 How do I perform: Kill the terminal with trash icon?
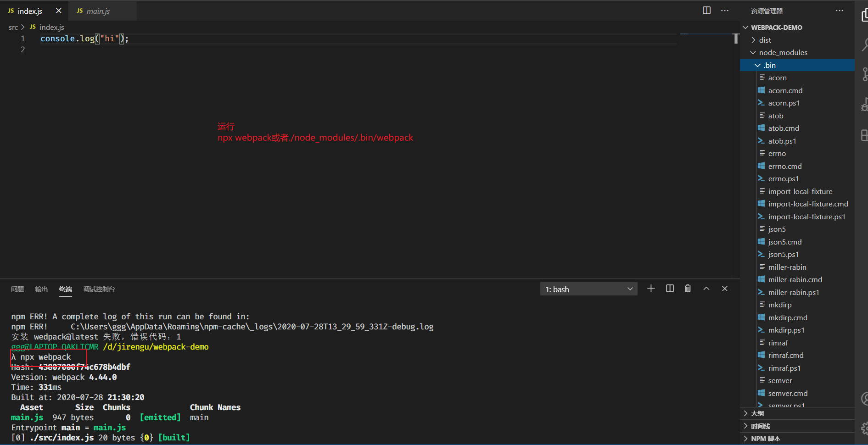[x=688, y=289]
